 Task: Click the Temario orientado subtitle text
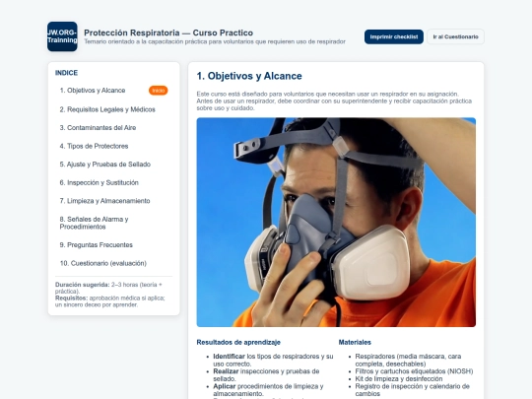point(215,41)
